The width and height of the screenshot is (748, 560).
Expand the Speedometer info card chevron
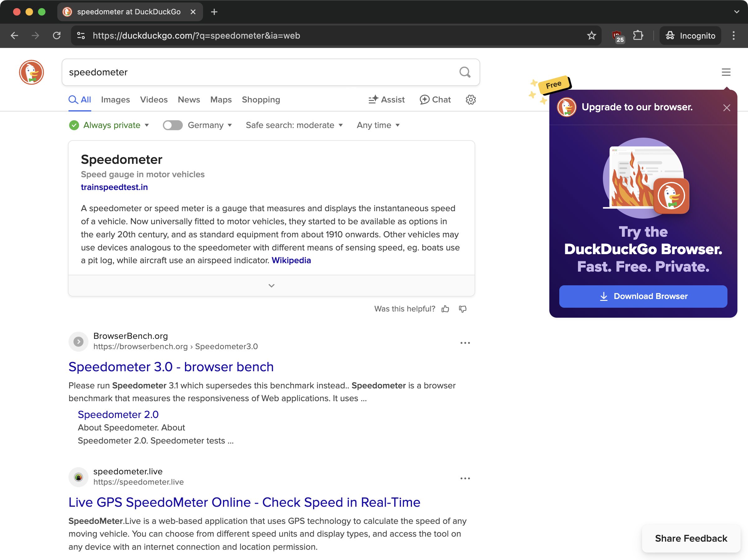point(271,286)
